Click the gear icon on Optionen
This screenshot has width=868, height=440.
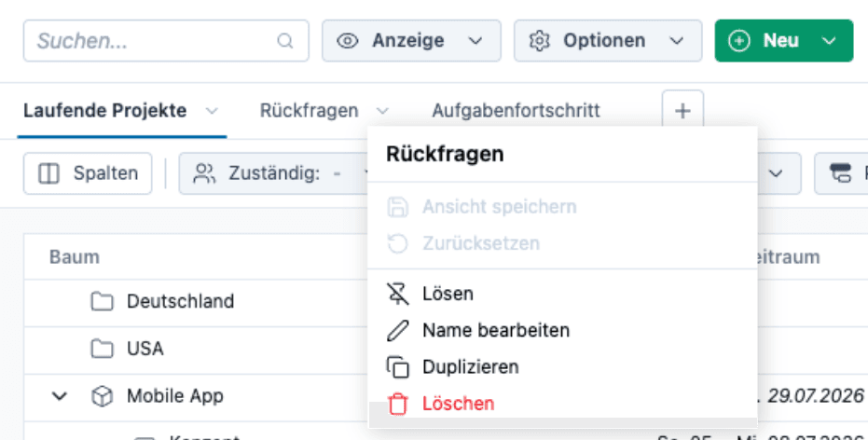[539, 41]
